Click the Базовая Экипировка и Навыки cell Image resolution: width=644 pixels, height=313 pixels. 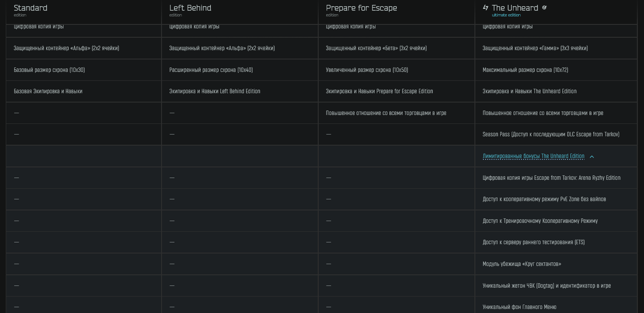(48, 91)
